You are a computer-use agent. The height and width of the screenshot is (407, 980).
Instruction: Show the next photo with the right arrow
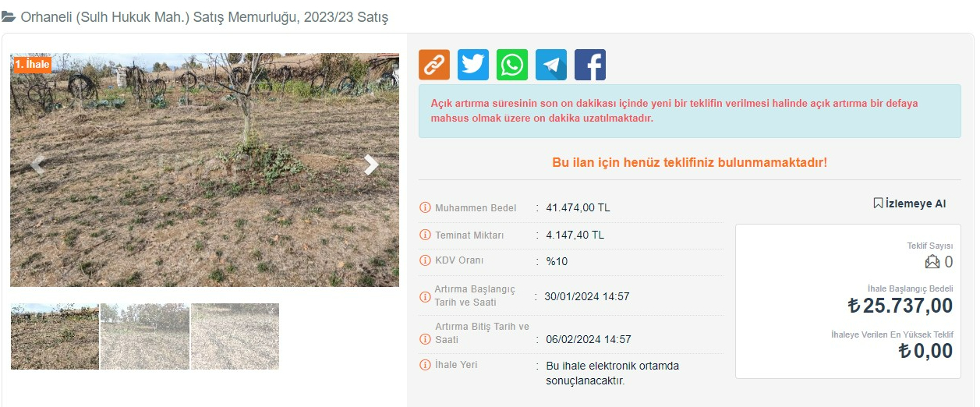[x=372, y=165]
